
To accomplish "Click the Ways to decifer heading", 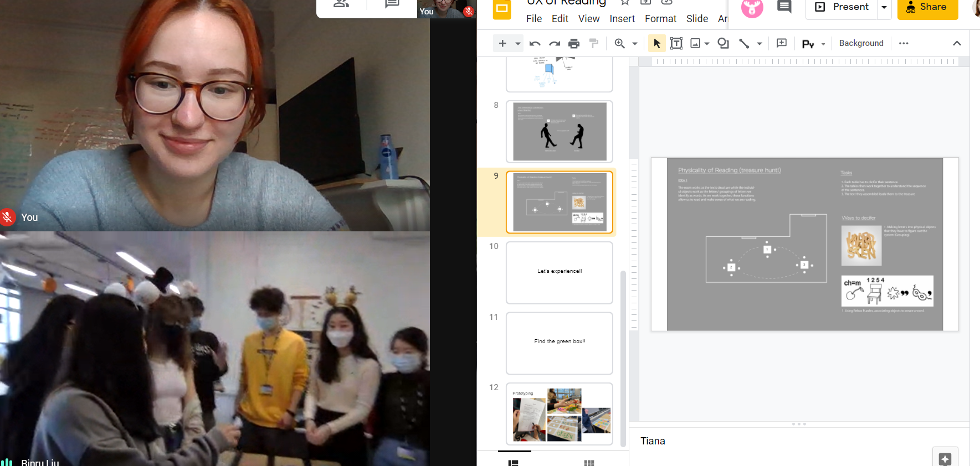I will point(859,218).
